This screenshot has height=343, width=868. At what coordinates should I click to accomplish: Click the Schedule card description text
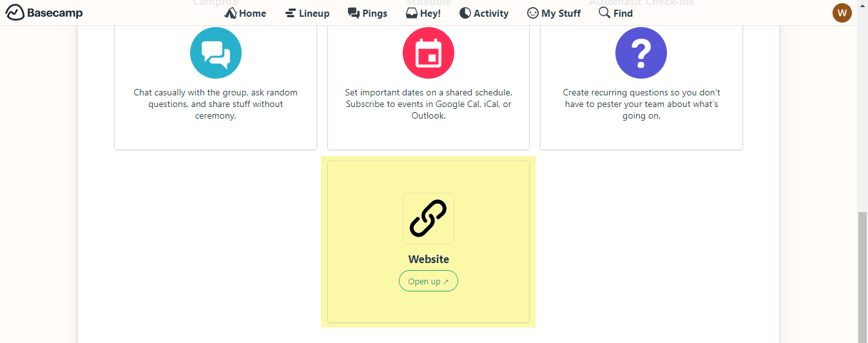(x=429, y=104)
